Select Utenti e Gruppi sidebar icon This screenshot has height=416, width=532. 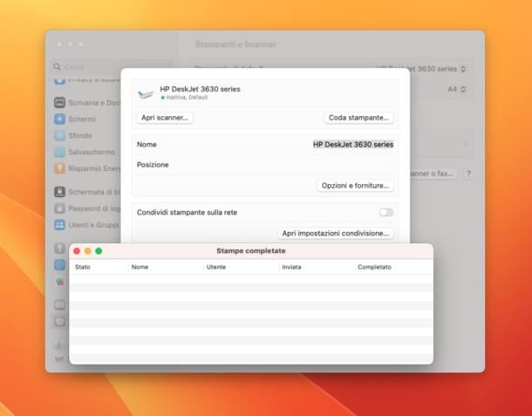(59, 225)
